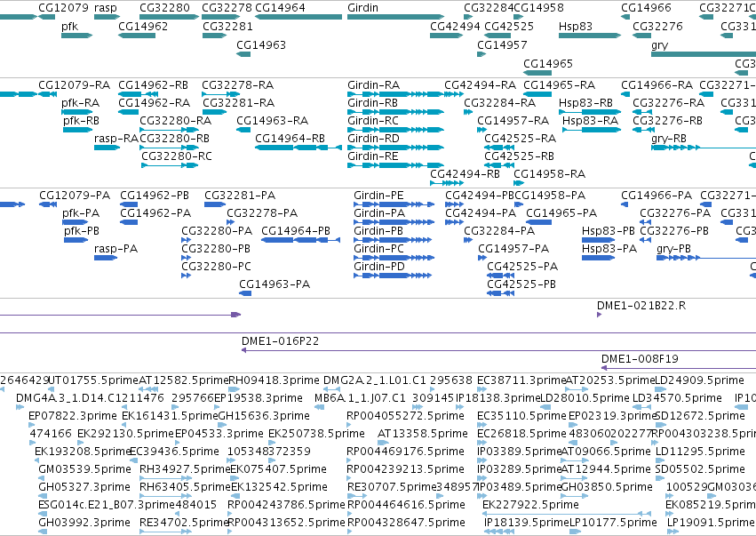756x536 pixels.
Task: Click the GH05327.3prime label
Action: pyautogui.click(x=84, y=487)
